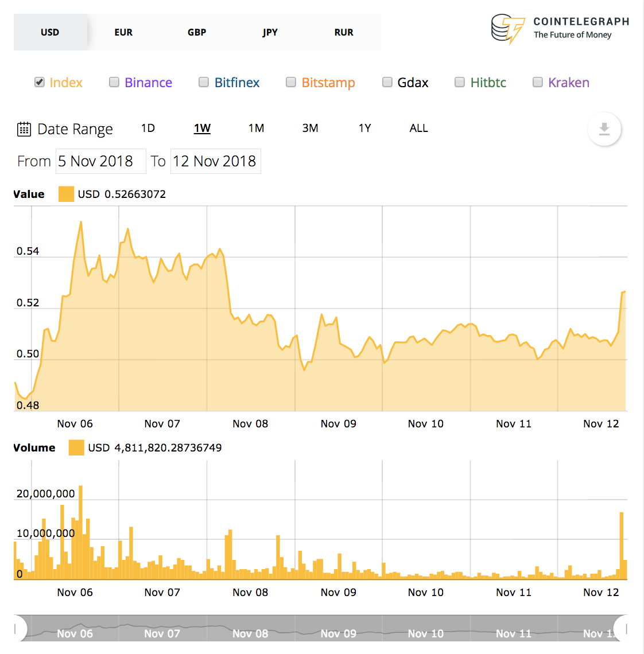Click the left handle of range scrollbar
Image resolution: width=644 pixels, height=654 pixels.
20,628
